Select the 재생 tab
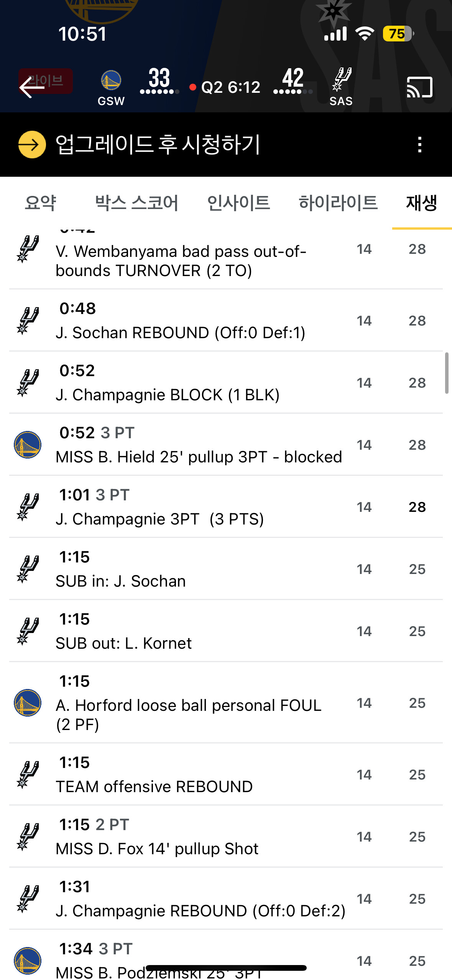This screenshot has height=980, width=452. pyautogui.click(x=421, y=203)
